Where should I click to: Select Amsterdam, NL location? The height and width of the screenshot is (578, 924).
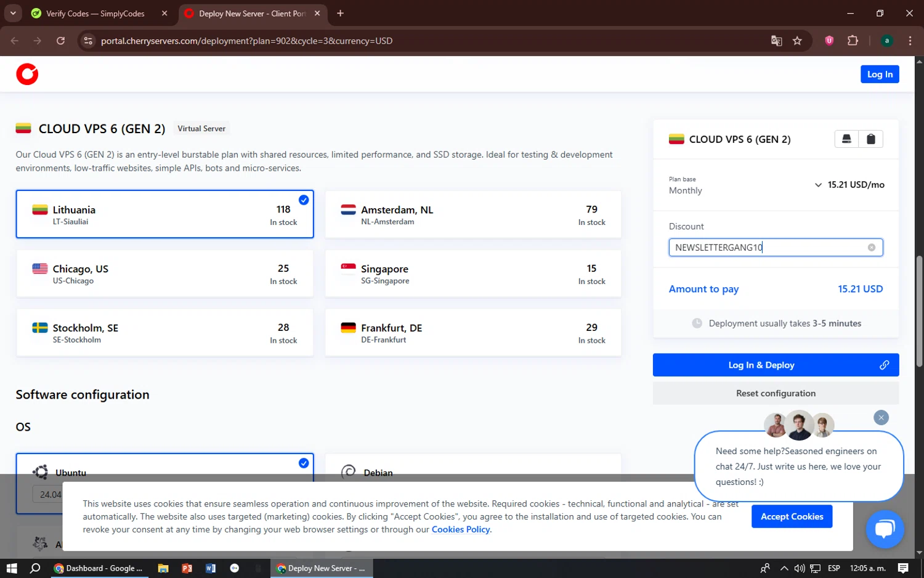click(473, 214)
